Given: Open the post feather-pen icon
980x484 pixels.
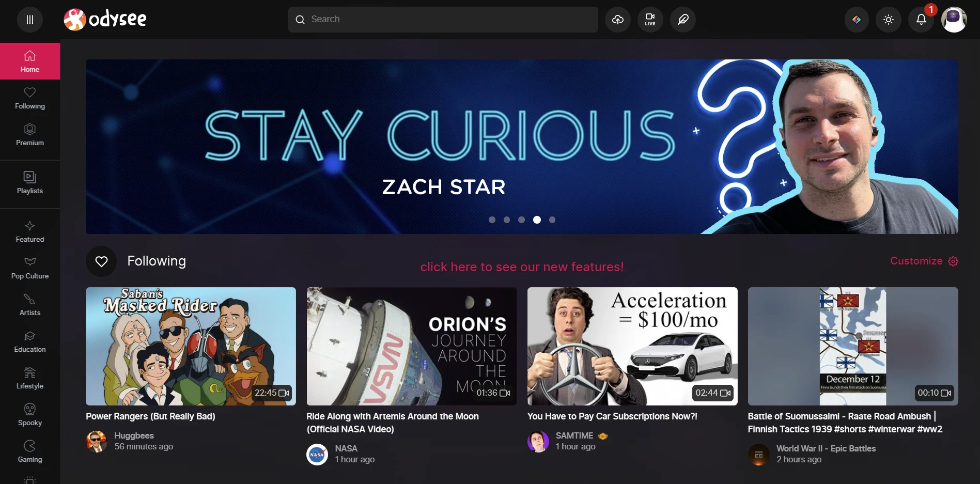Looking at the screenshot, I should tap(683, 20).
